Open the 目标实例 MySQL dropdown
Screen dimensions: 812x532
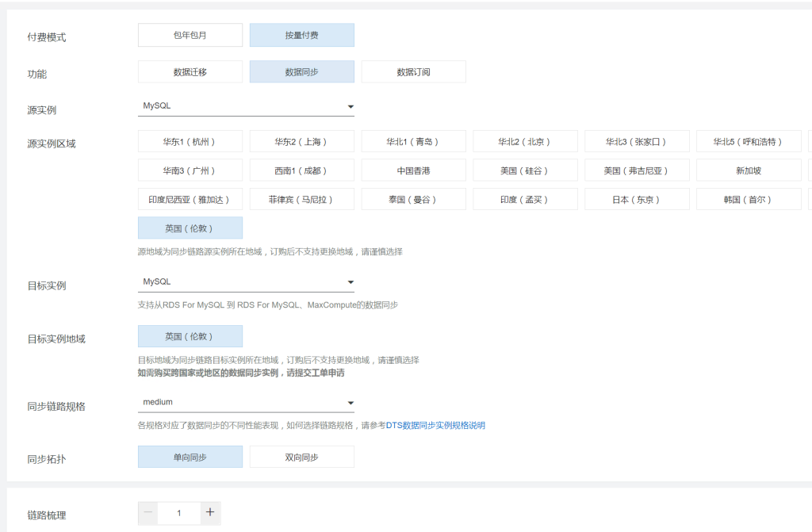[246, 281]
